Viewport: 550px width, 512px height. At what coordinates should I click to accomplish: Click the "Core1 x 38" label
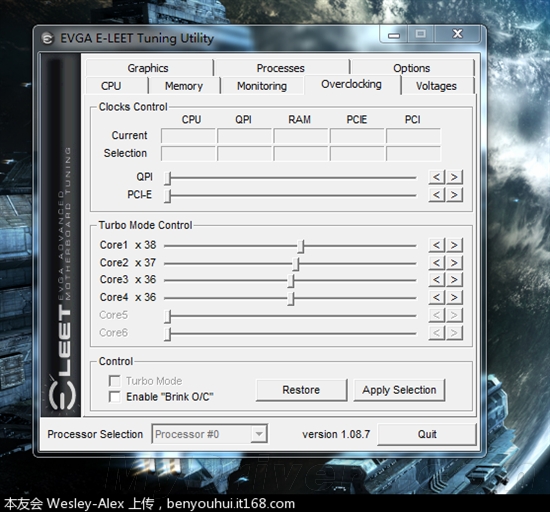tap(128, 245)
